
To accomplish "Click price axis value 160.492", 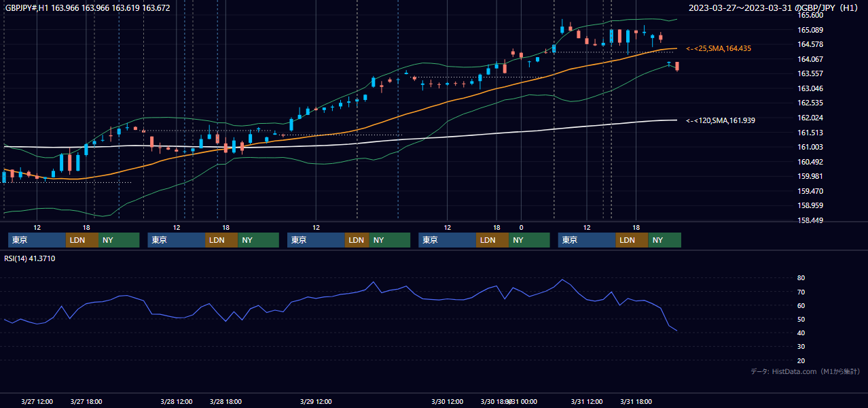I will click(x=810, y=162).
